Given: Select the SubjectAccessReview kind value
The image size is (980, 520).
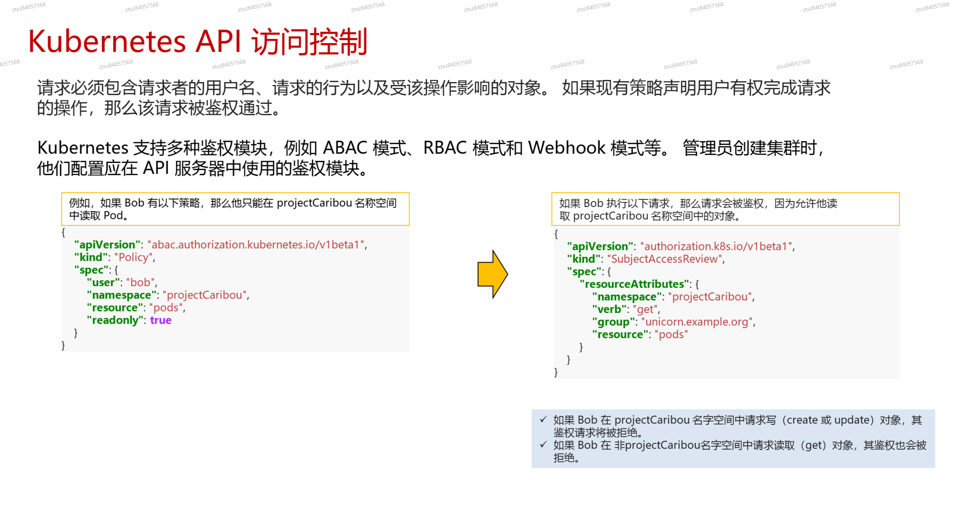Looking at the screenshot, I should (665, 259).
